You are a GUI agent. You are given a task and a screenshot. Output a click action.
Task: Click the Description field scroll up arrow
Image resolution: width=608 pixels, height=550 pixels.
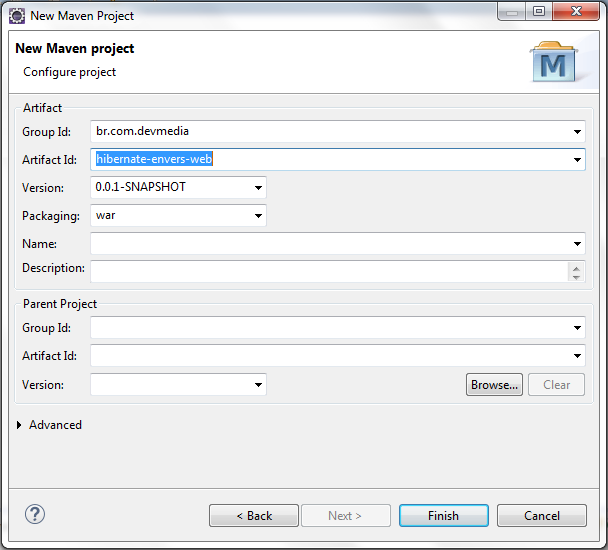coord(576,268)
